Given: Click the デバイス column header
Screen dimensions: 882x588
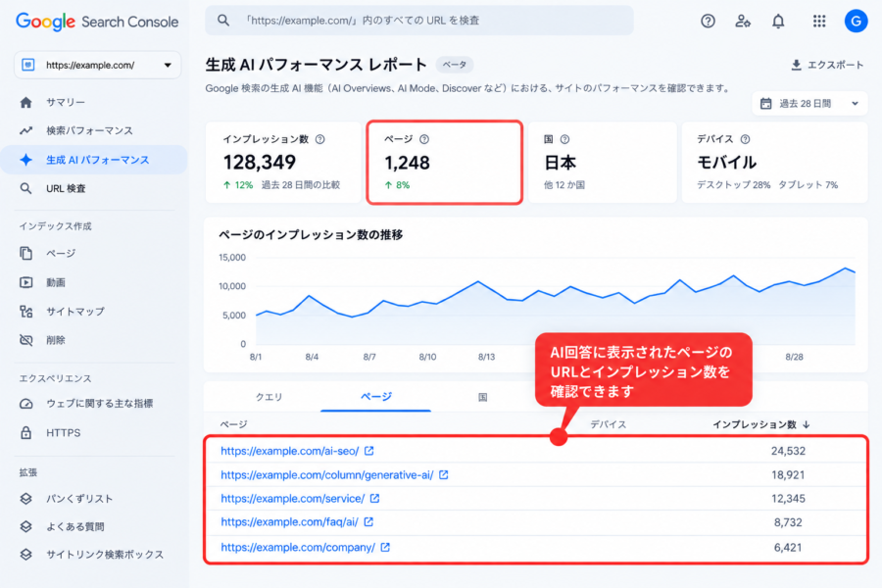Looking at the screenshot, I should [x=608, y=424].
